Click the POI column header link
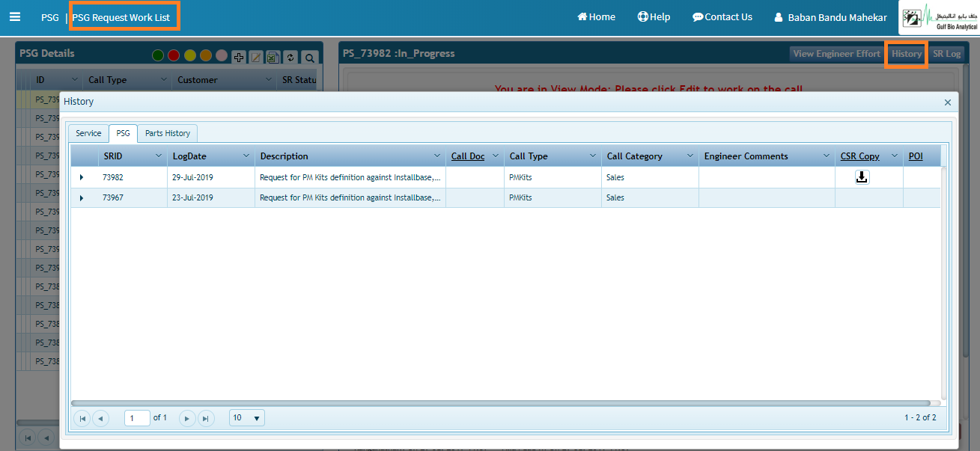 click(x=916, y=156)
